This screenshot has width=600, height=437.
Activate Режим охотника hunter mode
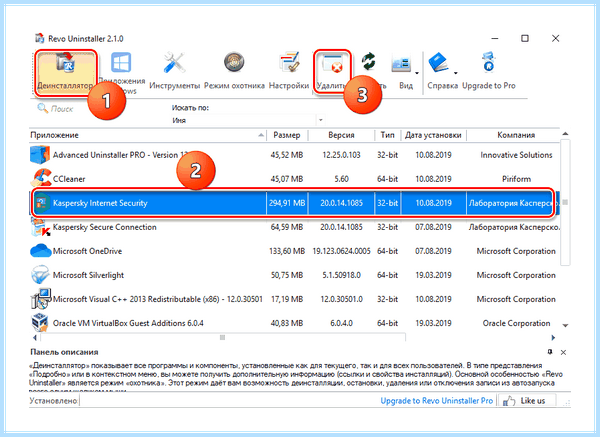[234, 62]
